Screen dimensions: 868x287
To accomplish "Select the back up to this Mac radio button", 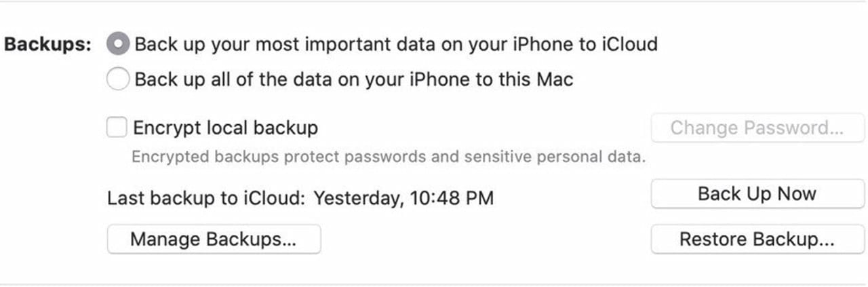I will (118, 79).
